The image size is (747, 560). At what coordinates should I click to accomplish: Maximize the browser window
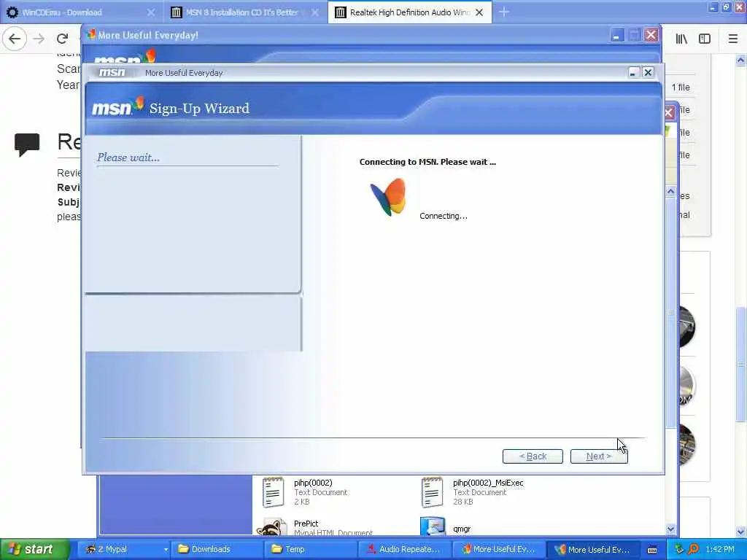point(726,7)
